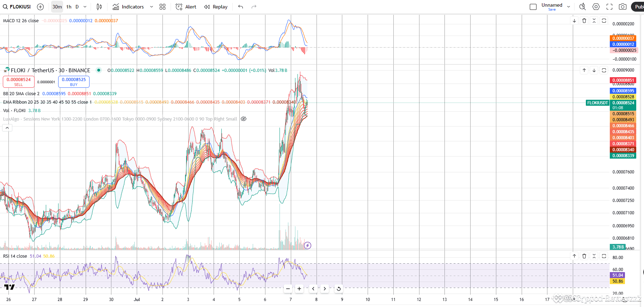Screen dimensions: 644x307
Task: Collapse the indicator legend with chevron
Action: click(7, 128)
